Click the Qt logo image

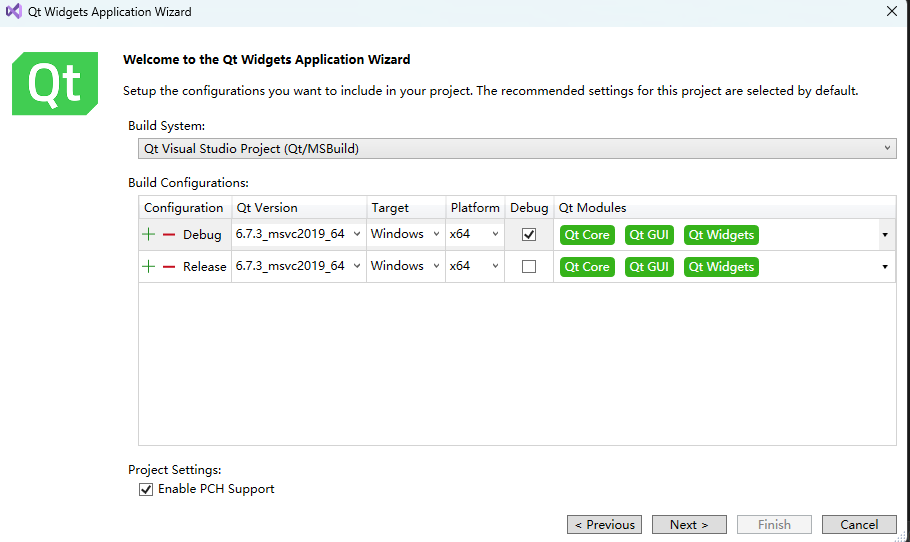point(55,84)
